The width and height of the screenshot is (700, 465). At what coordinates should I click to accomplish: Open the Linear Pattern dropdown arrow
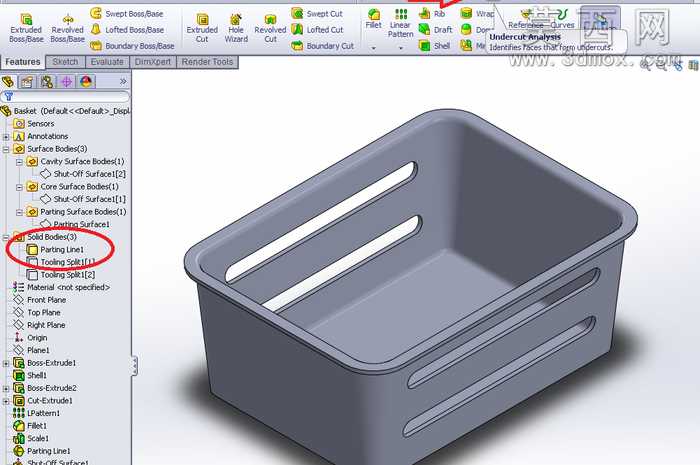[x=400, y=48]
